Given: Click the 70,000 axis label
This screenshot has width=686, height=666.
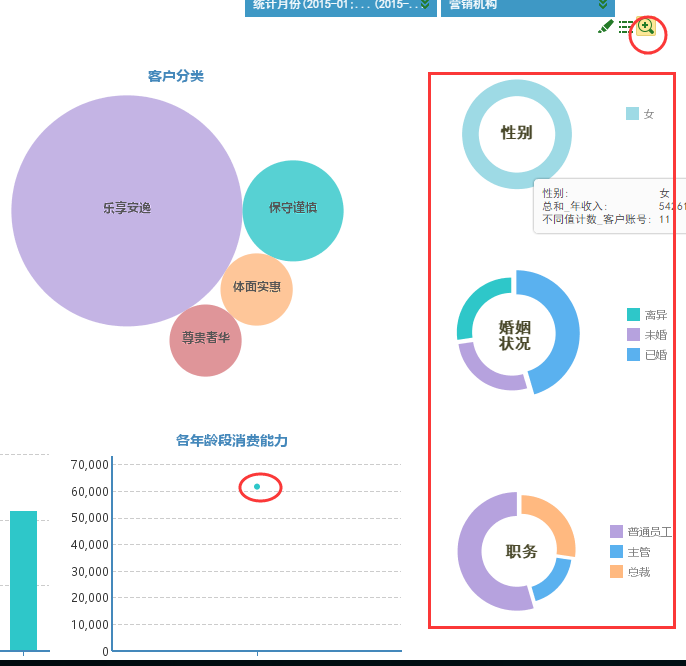Looking at the screenshot, I should click(90, 465).
